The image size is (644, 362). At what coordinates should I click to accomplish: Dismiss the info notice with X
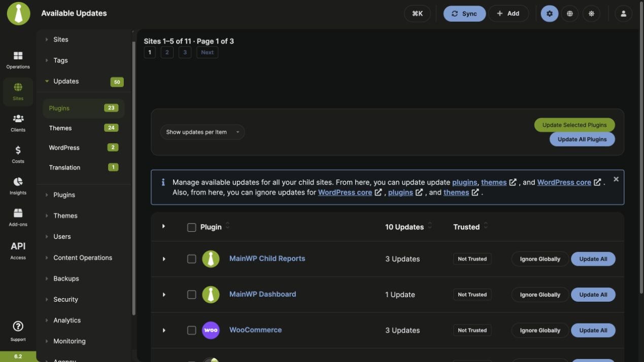[616, 179]
